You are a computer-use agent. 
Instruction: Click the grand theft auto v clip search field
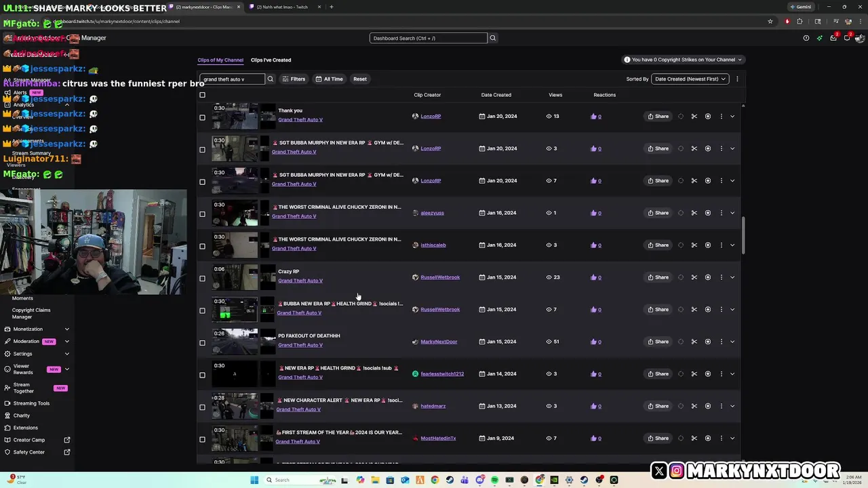pos(231,79)
